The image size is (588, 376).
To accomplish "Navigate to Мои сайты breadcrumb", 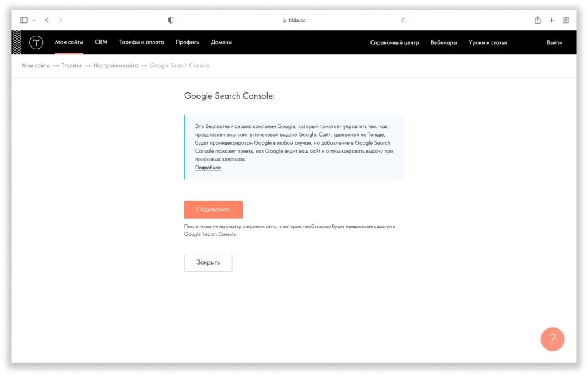I will pos(36,65).
